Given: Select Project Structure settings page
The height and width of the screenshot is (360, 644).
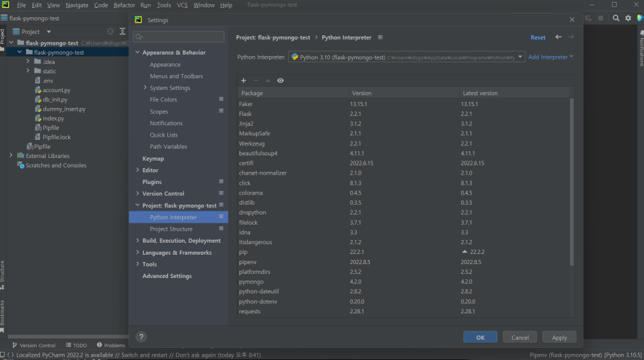Looking at the screenshot, I should [171, 229].
